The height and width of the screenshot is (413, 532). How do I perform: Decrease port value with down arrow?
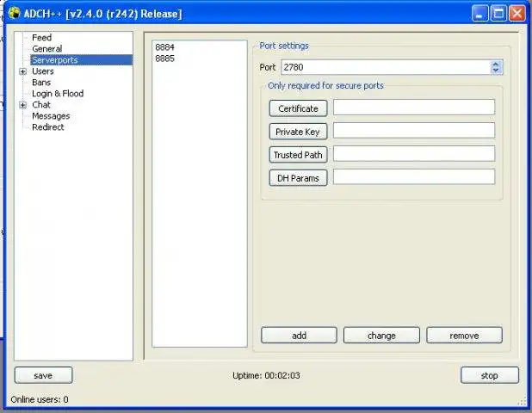[496, 71]
